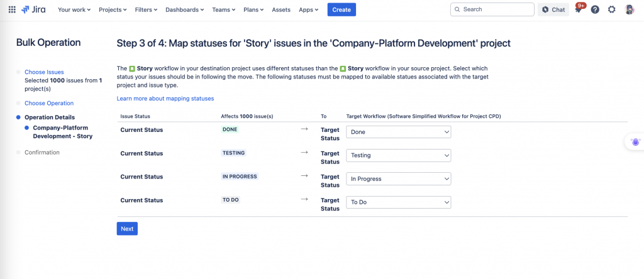Expand the In Progress target status dropdown

click(x=399, y=178)
